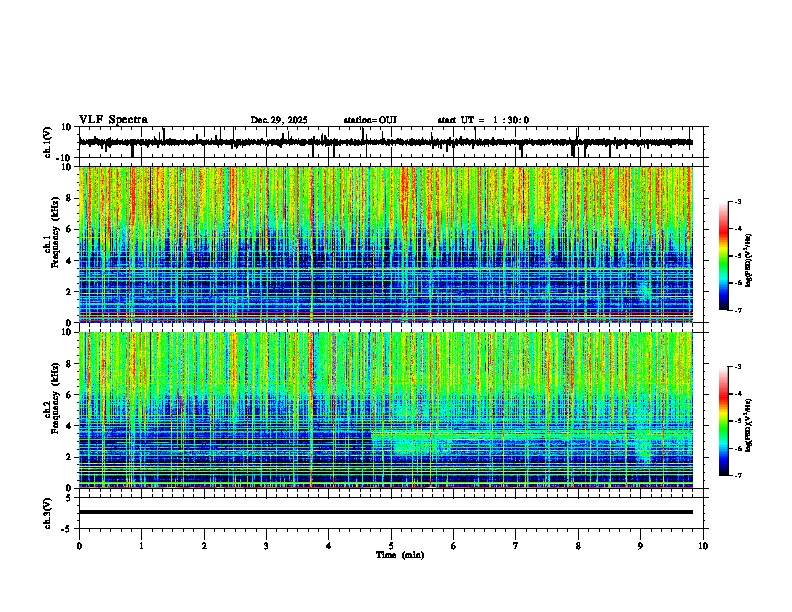Click time axis tick label "3"
Viewport: 792px width, 612px height.
266,546
